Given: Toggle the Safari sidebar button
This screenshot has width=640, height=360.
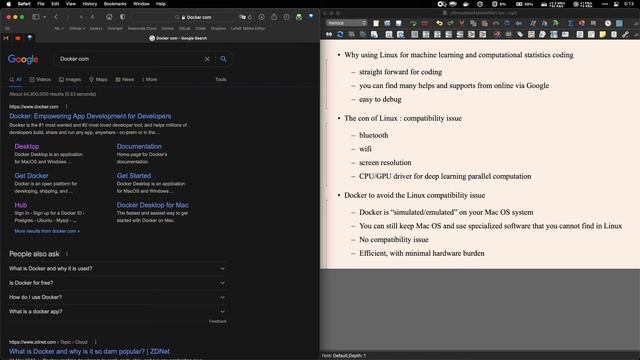Looking at the screenshot, I should 36,17.
